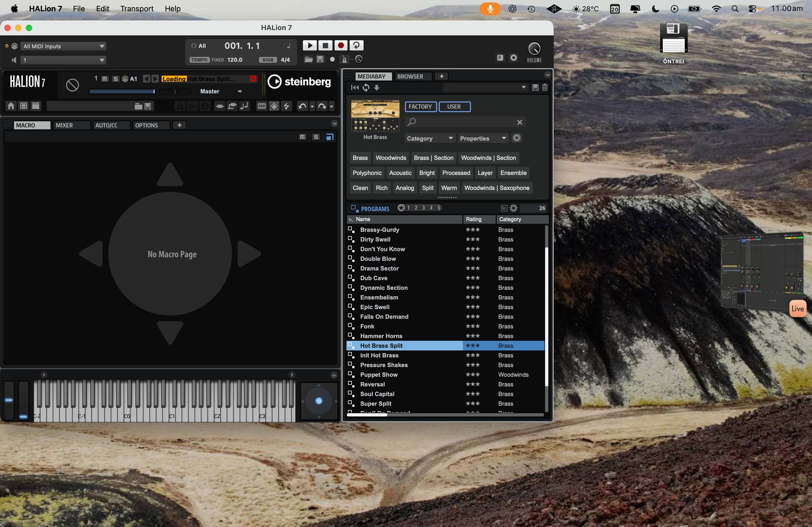Screen dimensions: 812x527
Task: Click the refresh icon in MediaBay toolbar
Action: [366, 87]
